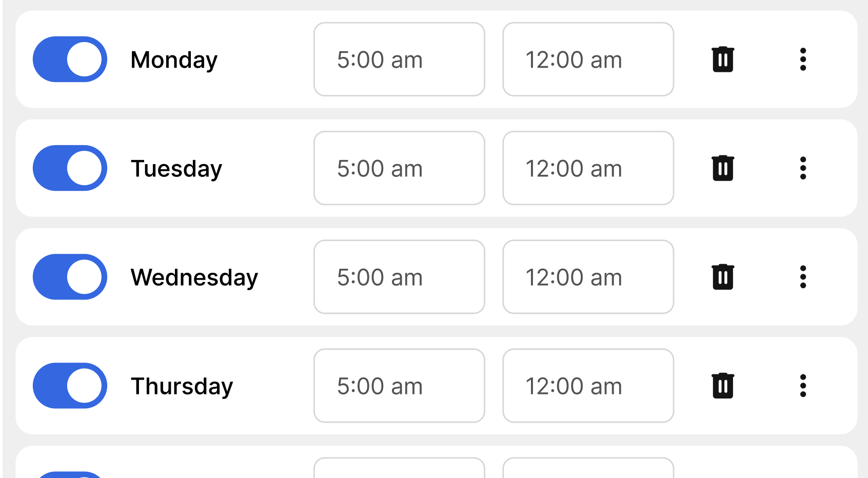The width and height of the screenshot is (868, 478).
Task: Open Tuesday's 12:00 am end time
Action: click(588, 168)
